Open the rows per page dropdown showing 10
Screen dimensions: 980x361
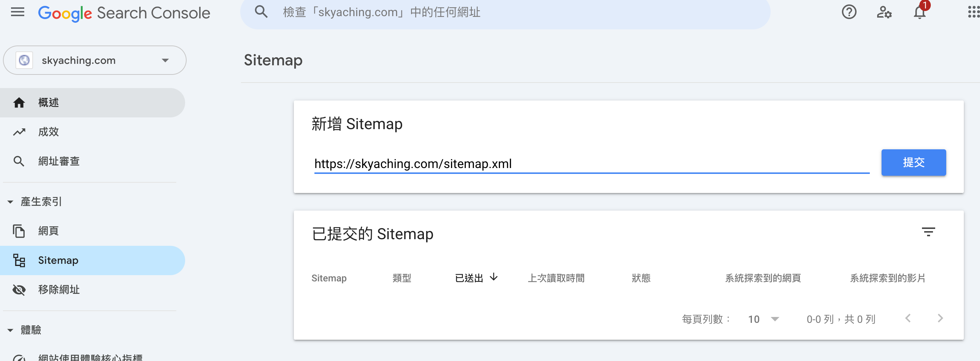[764, 319]
